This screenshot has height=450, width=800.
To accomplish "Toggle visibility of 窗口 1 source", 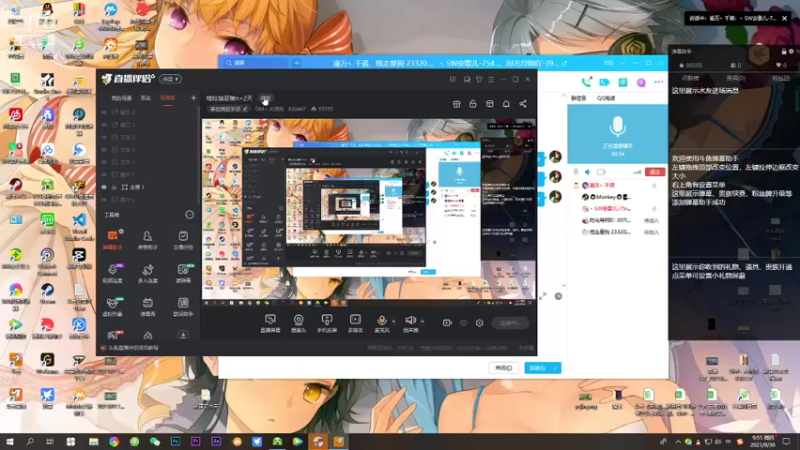I will [x=104, y=124].
